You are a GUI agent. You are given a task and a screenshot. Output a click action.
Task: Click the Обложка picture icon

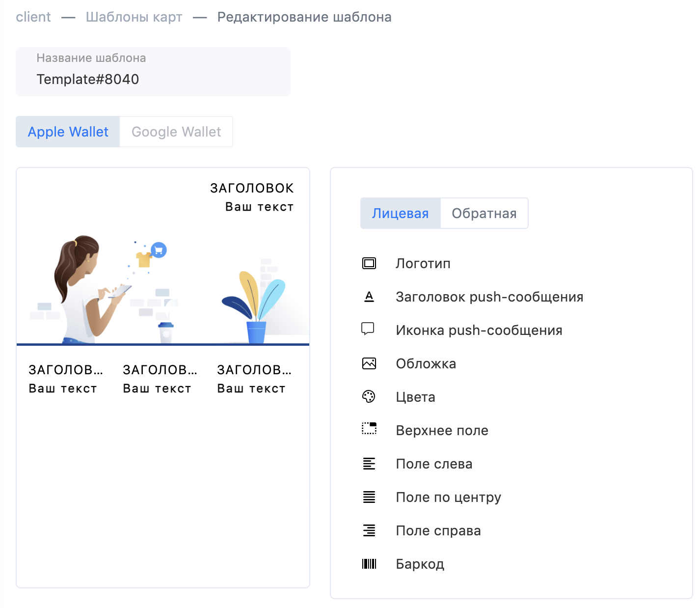click(x=369, y=363)
